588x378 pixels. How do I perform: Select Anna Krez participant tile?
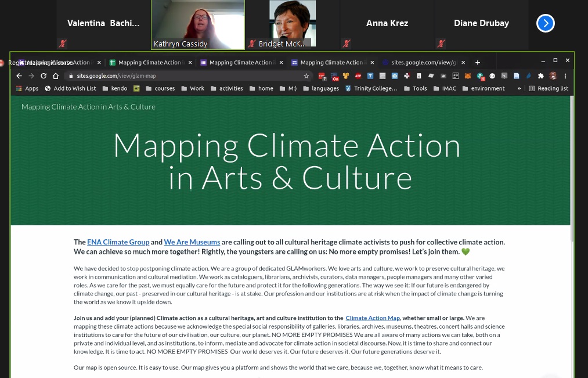pyautogui.click(x=387, y=25)
